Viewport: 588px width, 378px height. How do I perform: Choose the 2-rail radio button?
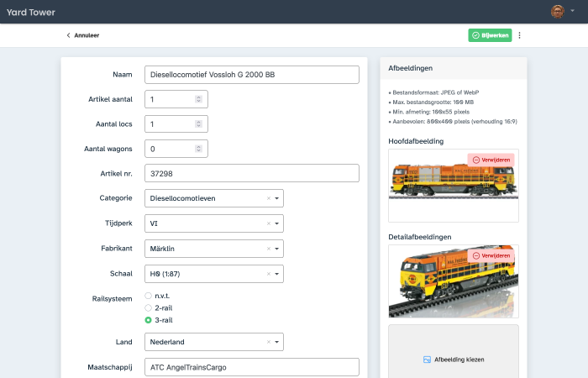[x=149, y=307]
